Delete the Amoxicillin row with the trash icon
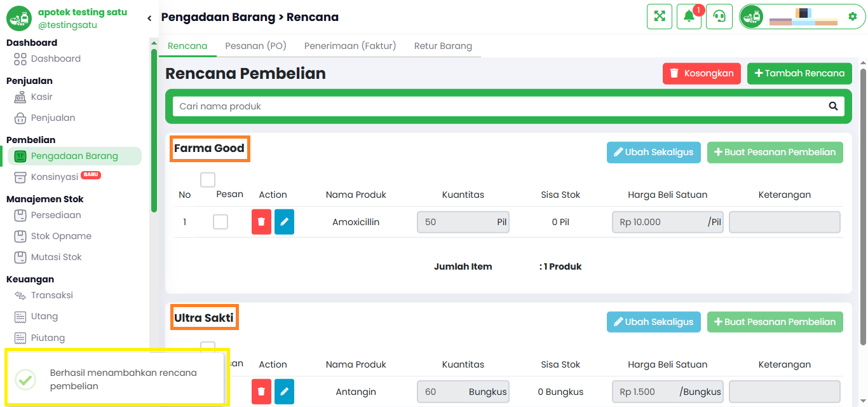The width and height of the screenshot is (868, 407). tap(261, 222)
